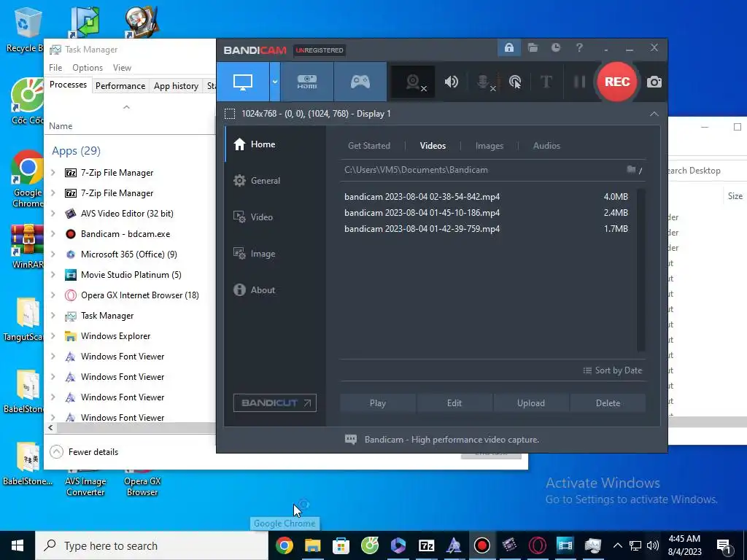Click the folder icon beside Bandicam path

[x=631, y=169]
